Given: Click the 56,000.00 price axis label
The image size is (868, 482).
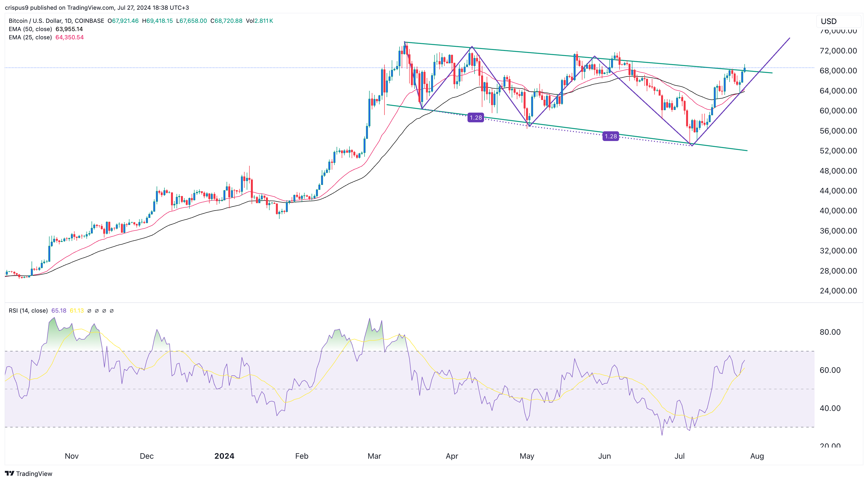Looking at the screenshot, I should click(838, 131).
